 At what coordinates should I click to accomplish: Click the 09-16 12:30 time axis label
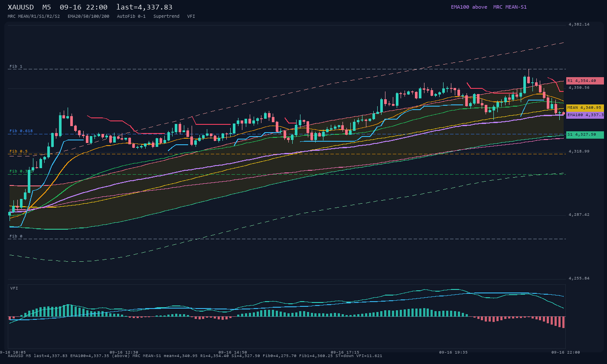click(x=124, y=352)
